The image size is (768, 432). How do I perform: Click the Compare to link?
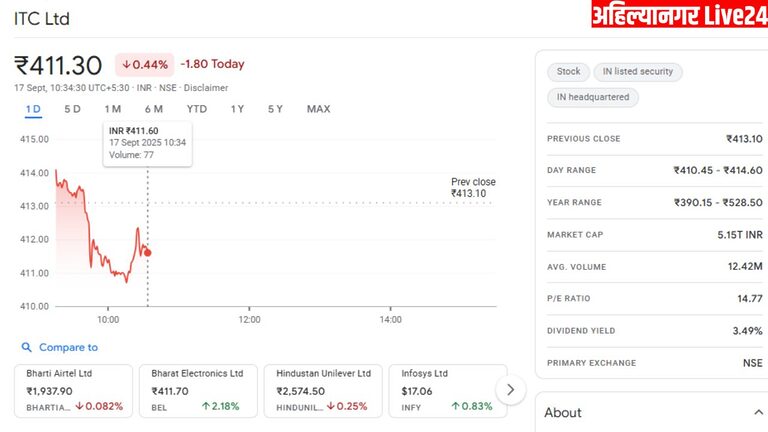(68, 348)
